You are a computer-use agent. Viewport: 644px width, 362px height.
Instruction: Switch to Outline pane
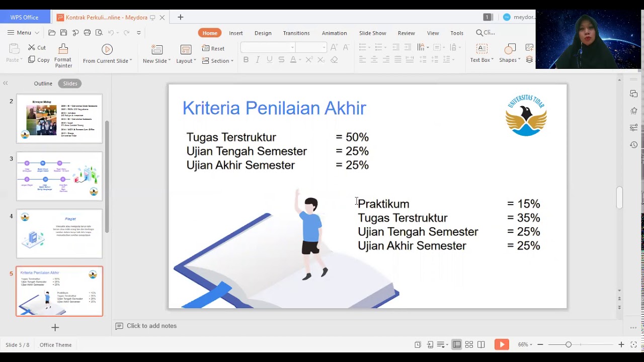coord(43,83)
